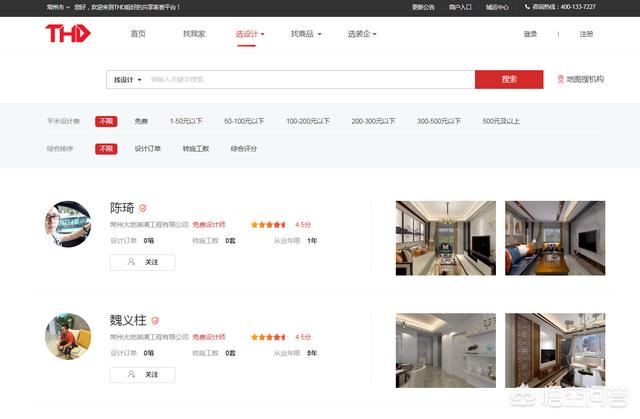The width and height of the screenshot is (640, 419).
Task: Select the 免费 price filter
Action: tap(141, 121)
